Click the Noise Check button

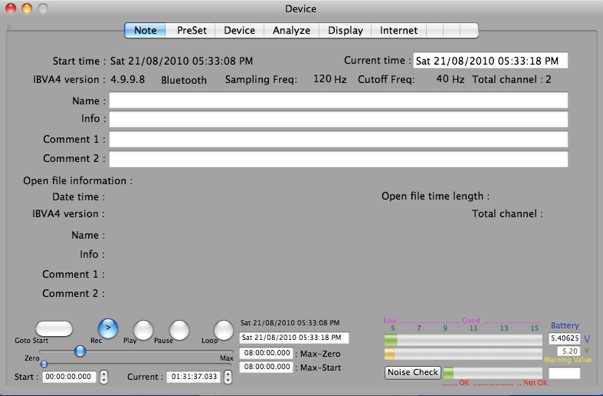point(413,372)
